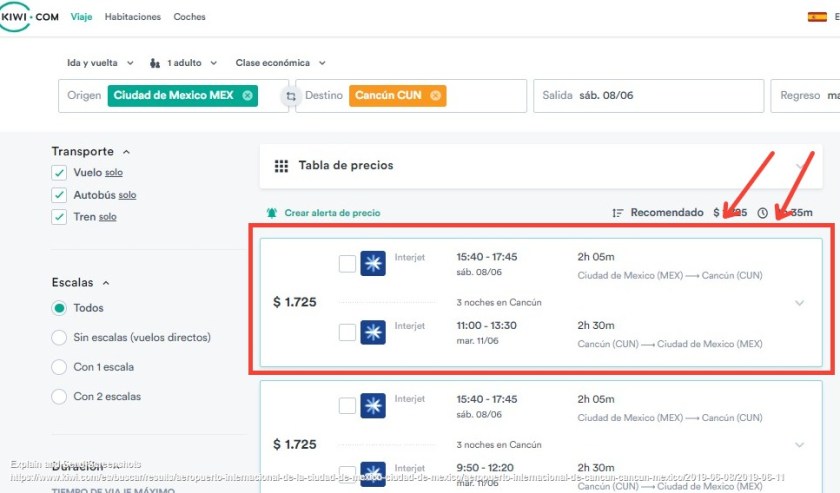The width and height of the screenshot is (840, 493).
Task: Click the Tabla de precios grid icon
Action: pos(281,166)
